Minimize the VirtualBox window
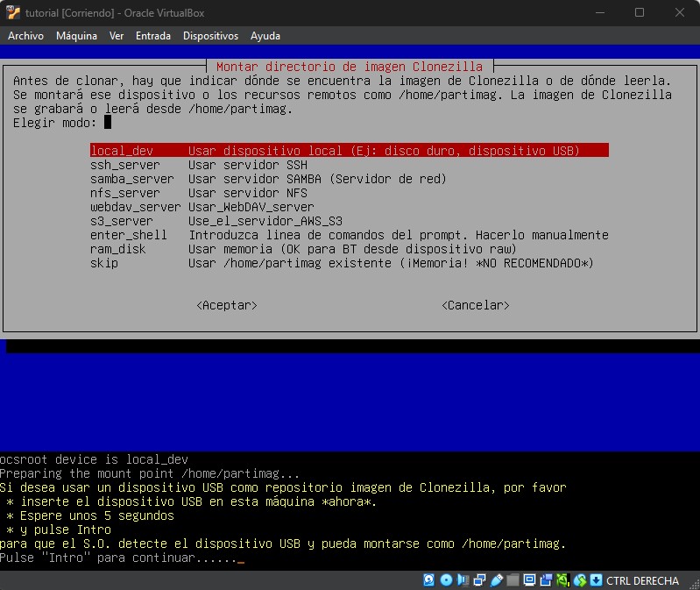This screenshot has height=590, width=700. [600, 12]
